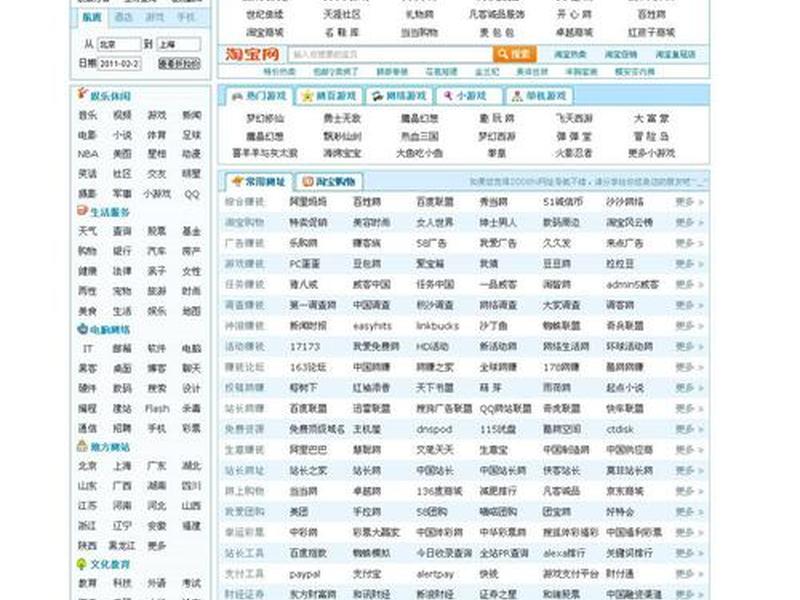
Task: Open the 喜羊羊与灰太狼 link
Action: 265,153
